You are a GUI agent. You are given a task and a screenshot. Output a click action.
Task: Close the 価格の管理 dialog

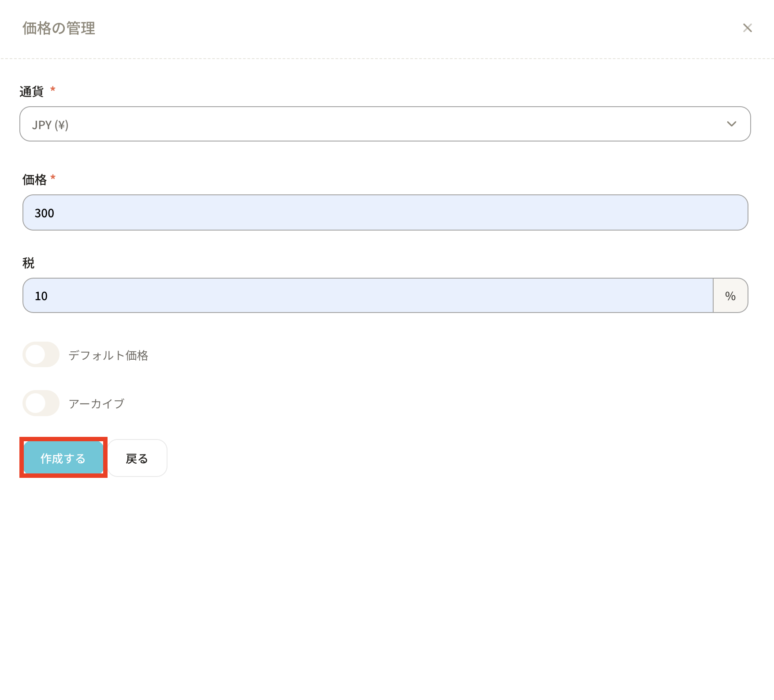[747, 28]
